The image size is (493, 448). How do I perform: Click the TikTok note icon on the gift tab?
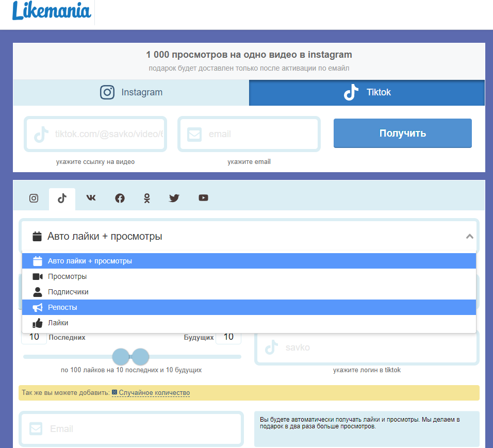pos(351,92)
